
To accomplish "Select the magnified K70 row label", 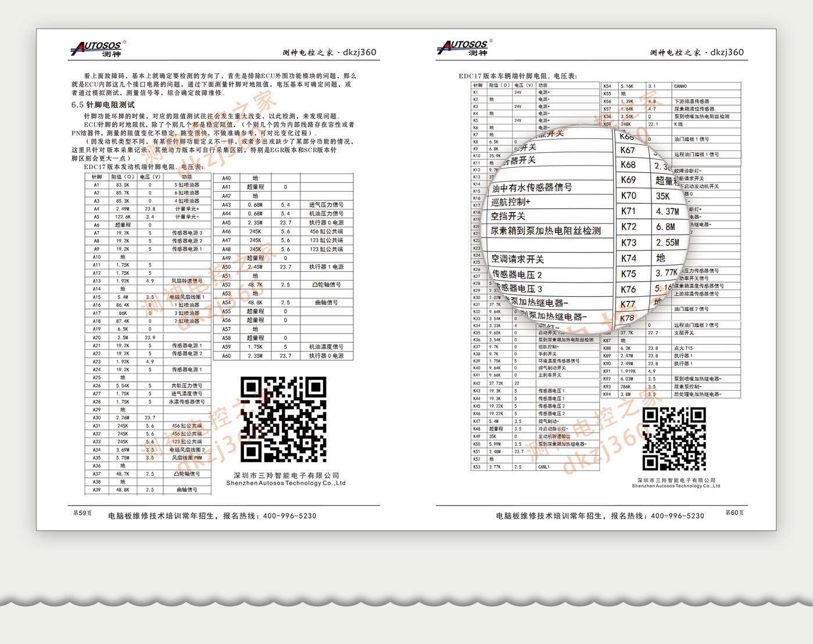I will click(x=628, y=196).
